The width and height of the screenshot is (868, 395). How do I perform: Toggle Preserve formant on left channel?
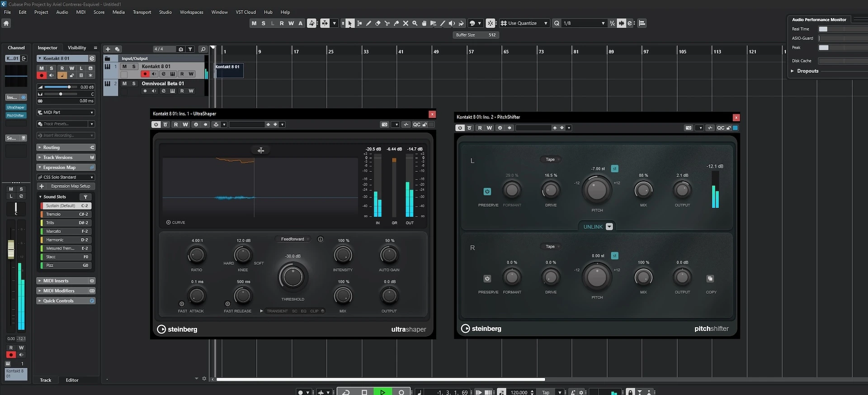pos(487,191)
